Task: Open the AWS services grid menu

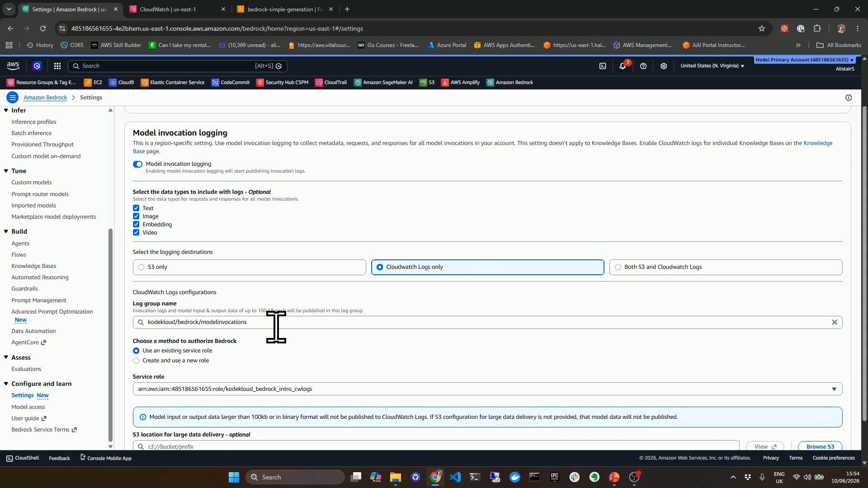Action: click(x=57, y=66)
